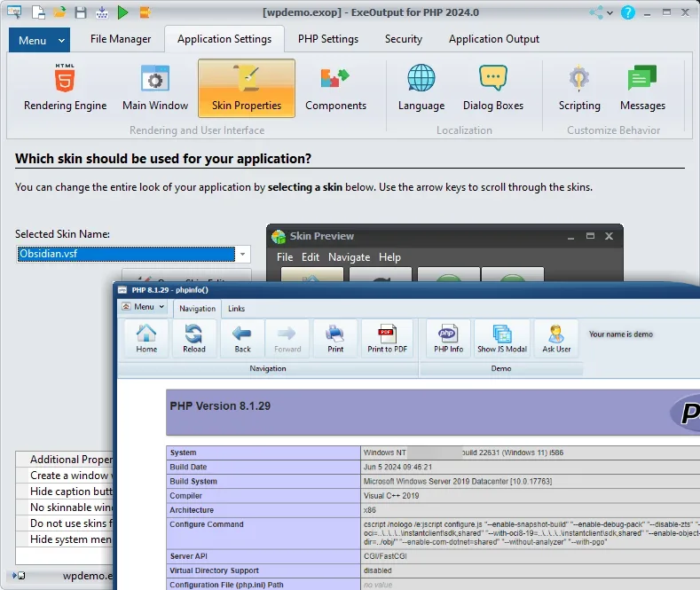The image size is (700, 590).
Task: Expand the Selected Skin Name dropdown
Action: pos(242,255)
